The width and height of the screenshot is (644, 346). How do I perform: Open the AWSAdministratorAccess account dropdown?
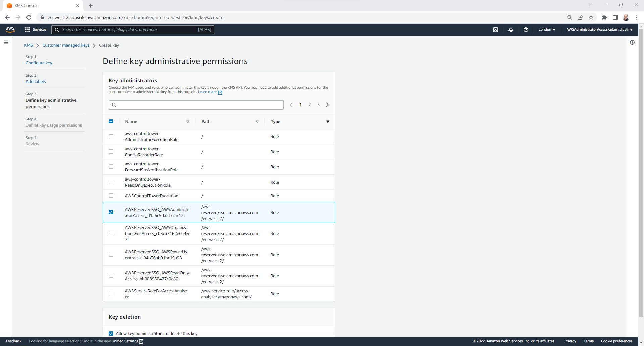pos(599,30)
